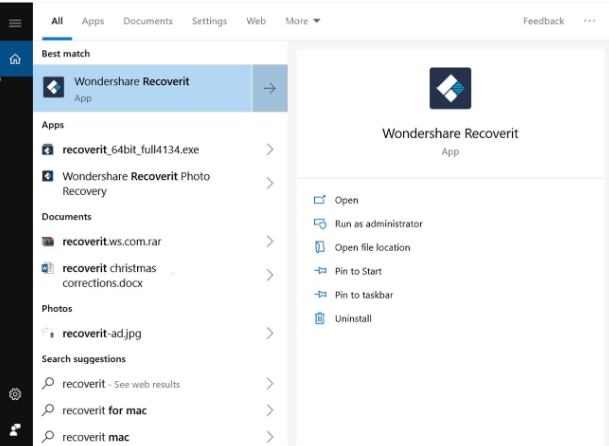Click the Uninstall trash icon
This screenshot has width=609, height=446.
point(320,318)
